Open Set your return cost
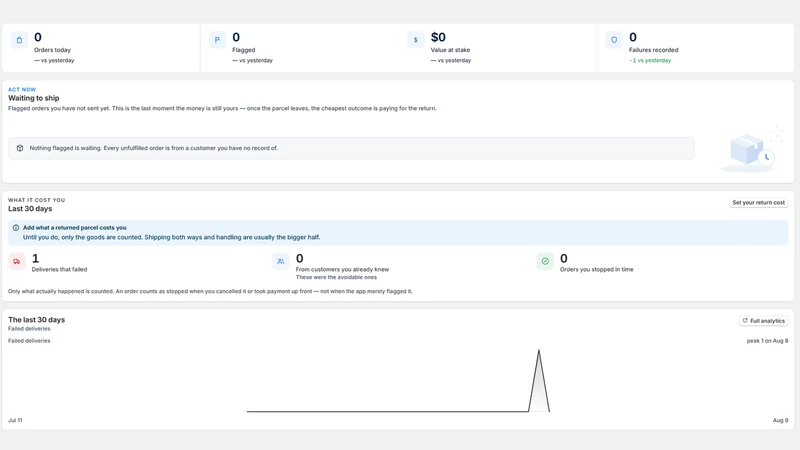Image resolution: width=800 pixels, height=450 pixels. click(x=759, y=203)
